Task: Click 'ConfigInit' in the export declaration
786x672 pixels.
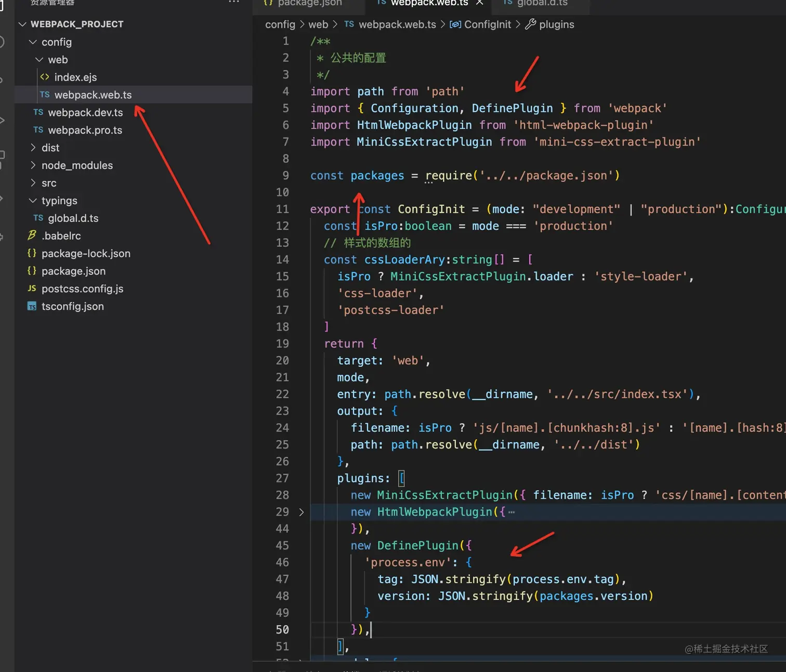Action: tap(431, 209)
